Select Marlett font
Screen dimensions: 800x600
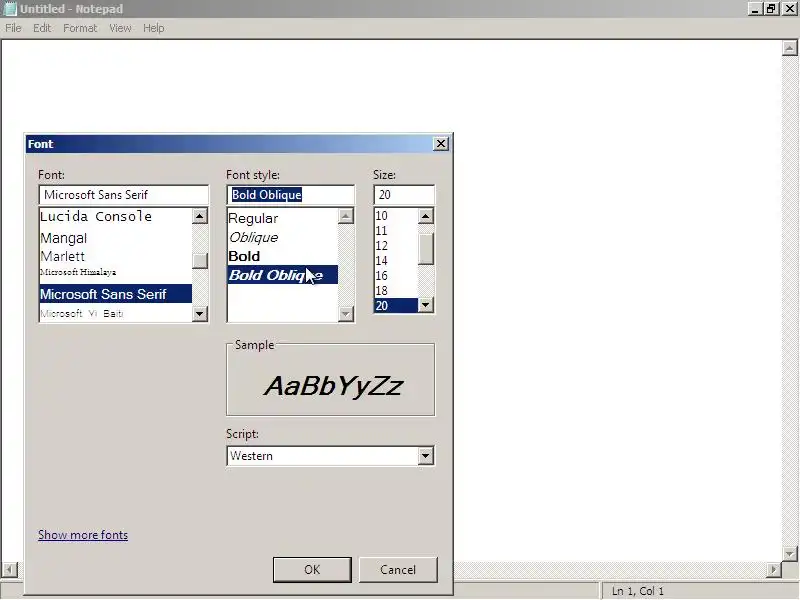click(x=116, y=256)
